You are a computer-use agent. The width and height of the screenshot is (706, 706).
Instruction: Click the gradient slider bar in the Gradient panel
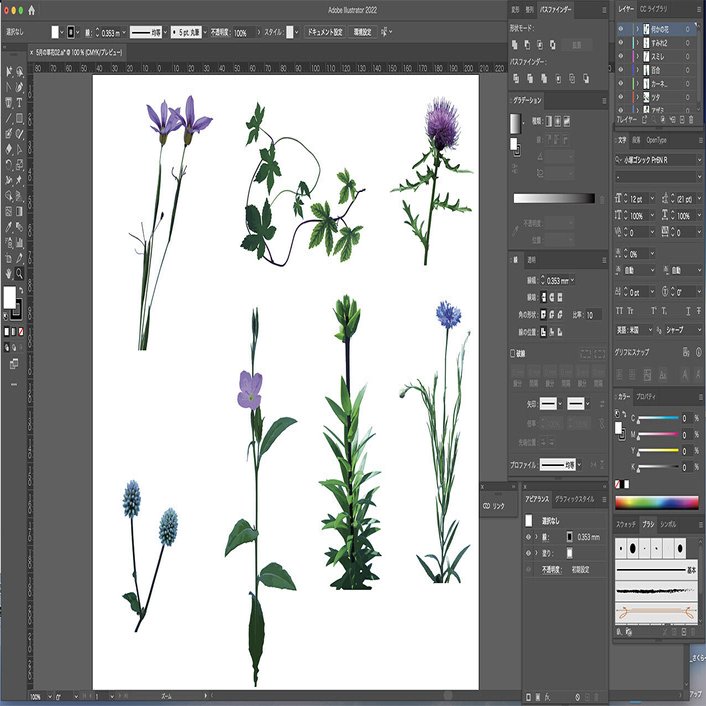pos(554,199)
